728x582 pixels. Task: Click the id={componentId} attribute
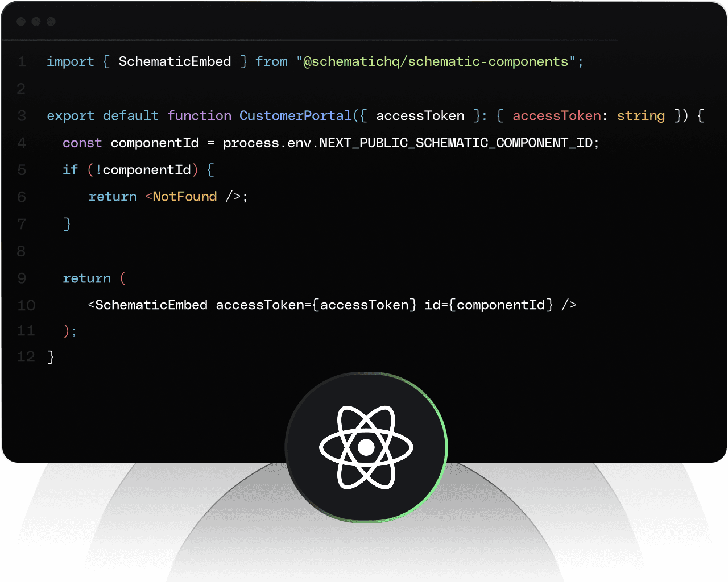click(489, 305)
